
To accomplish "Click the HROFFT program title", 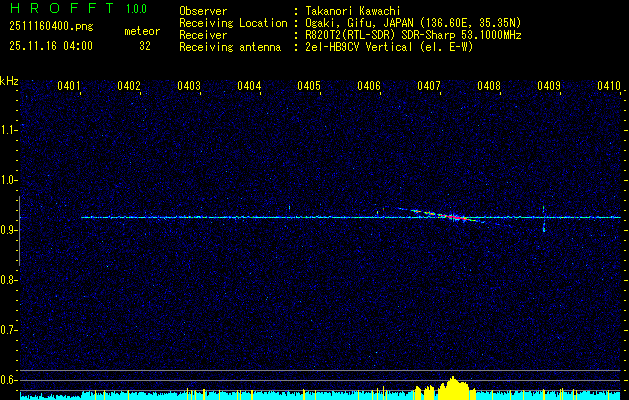I will (62, 8).
